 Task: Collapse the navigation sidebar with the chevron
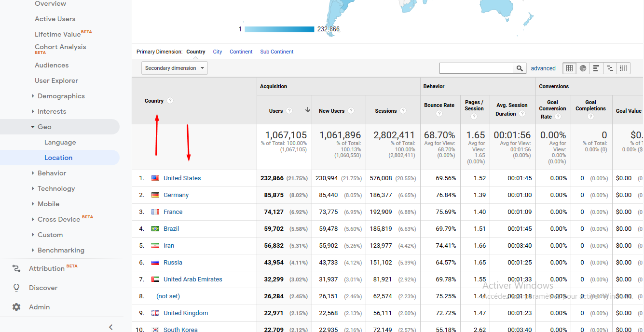110,327
